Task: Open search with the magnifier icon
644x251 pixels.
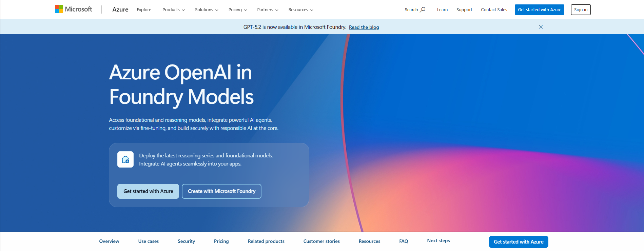Action: (x=423, y=9)
